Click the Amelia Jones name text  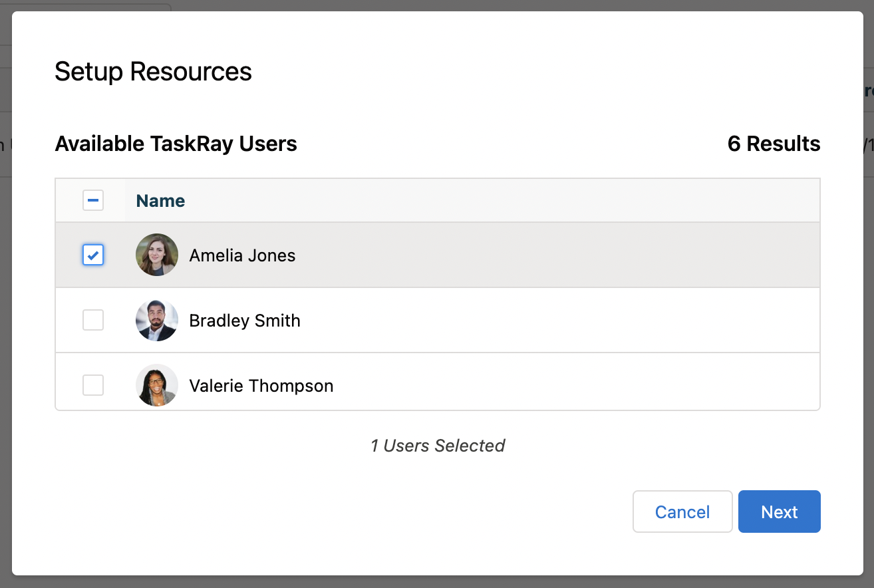coord(242,255)
